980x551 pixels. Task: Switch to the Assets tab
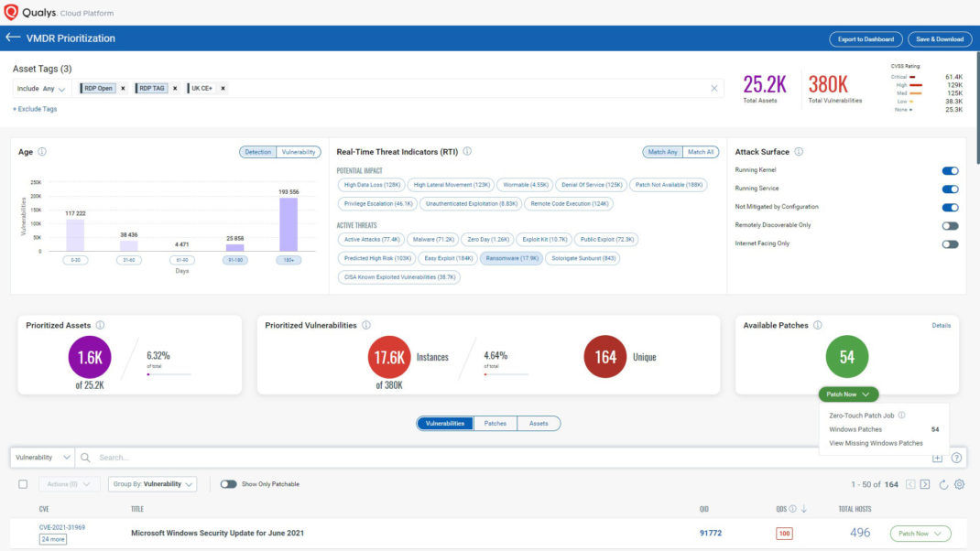[539, 424]
